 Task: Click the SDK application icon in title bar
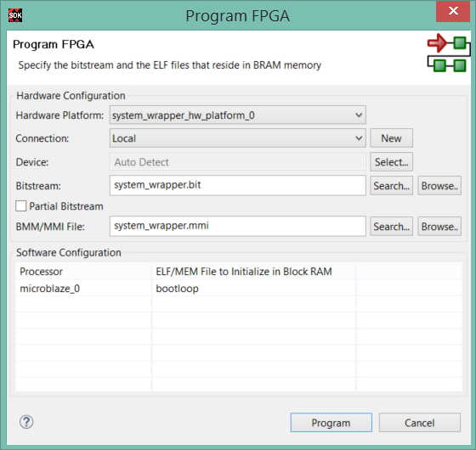(15, 15)
